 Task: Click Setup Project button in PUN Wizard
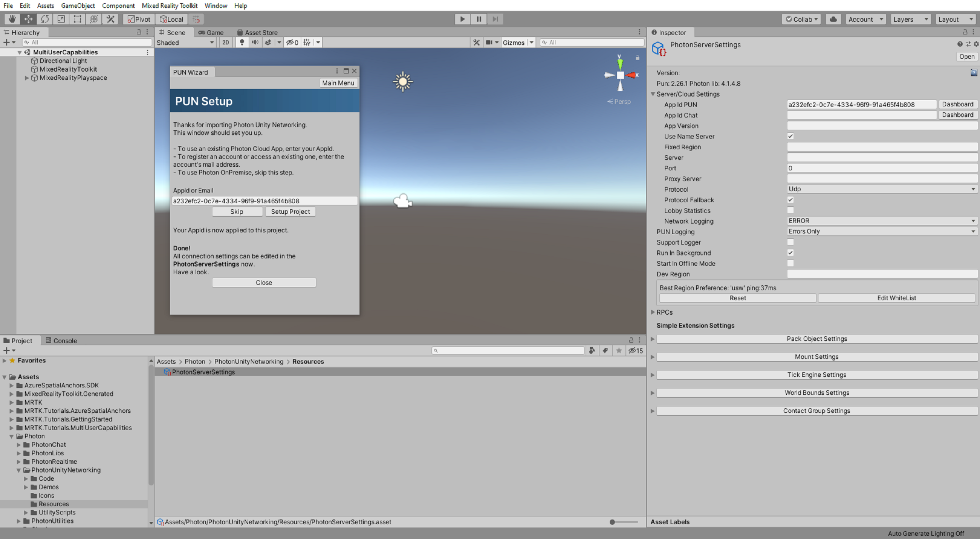pos(290,211)
